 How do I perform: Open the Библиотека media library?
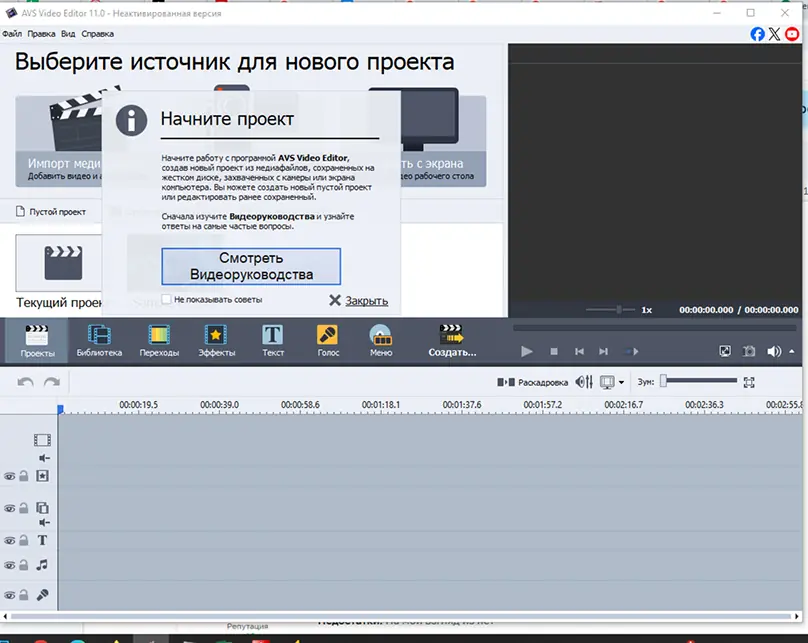(99, 341)
